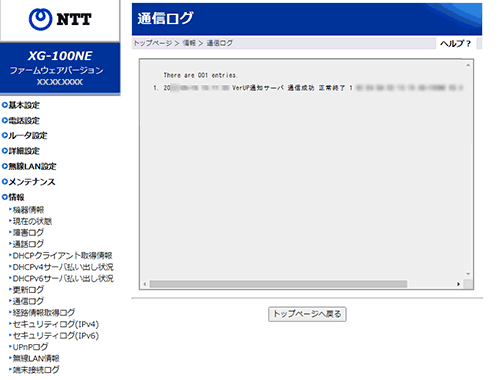The height and width of the screenshot is (380, 500).
Task: Click the log area's vertical scrollbar down arrow
Action: [x=468, y=274]
